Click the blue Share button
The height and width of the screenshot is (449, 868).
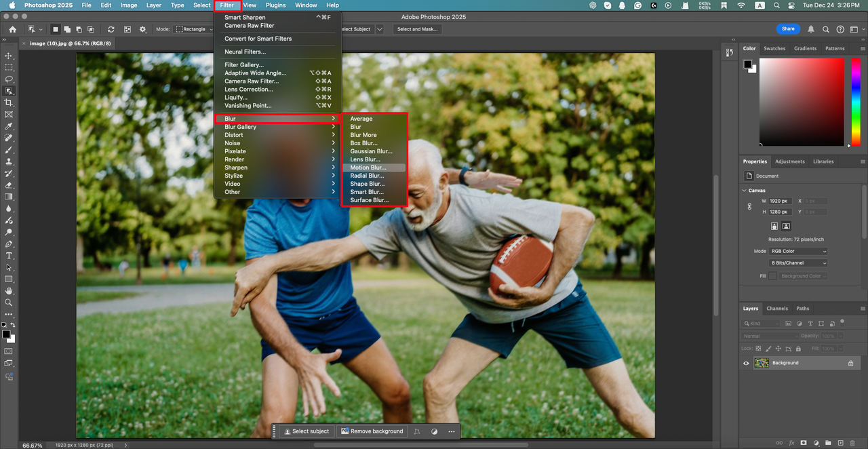click(x=788, y=29)
